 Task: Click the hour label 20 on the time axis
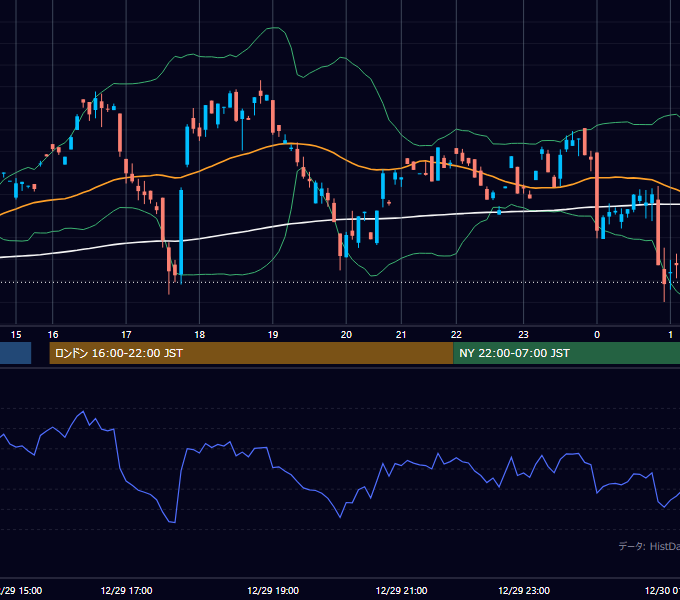(346, 335)
